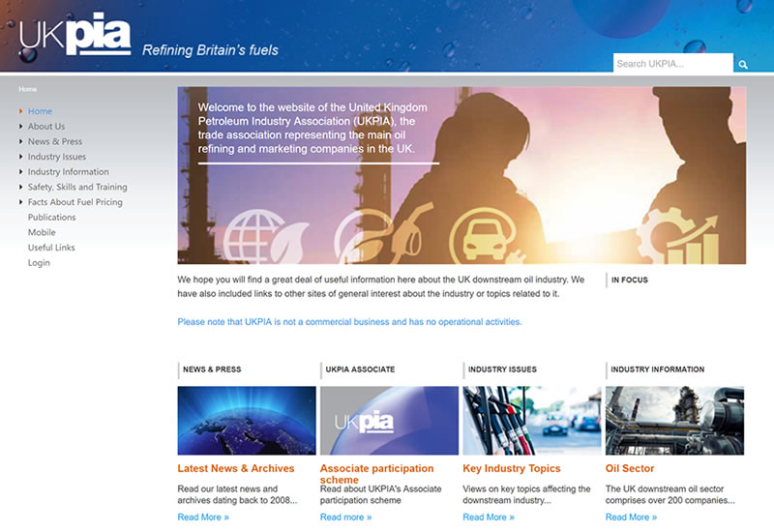Image resolution: width=774 pixels, height=532 pixels.
Task: Open Industry Information sidebar item
Action: point(68,172)
